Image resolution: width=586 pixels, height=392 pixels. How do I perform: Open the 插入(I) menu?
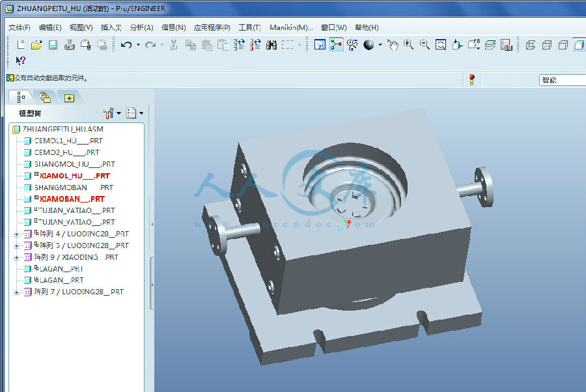(111, 27)
